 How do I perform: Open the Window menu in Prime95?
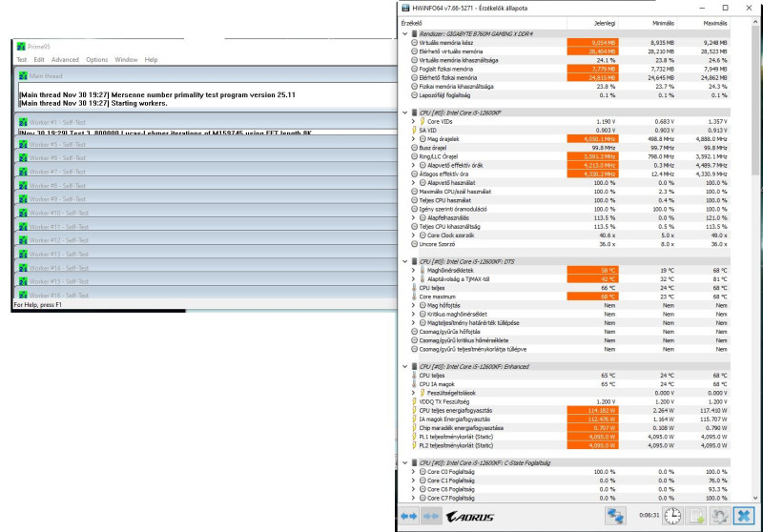(x=126, y=59)
